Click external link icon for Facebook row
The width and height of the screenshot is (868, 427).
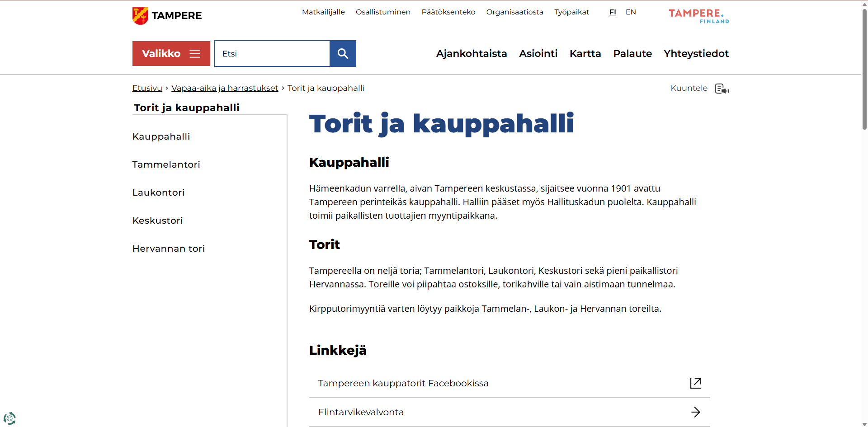696,383
